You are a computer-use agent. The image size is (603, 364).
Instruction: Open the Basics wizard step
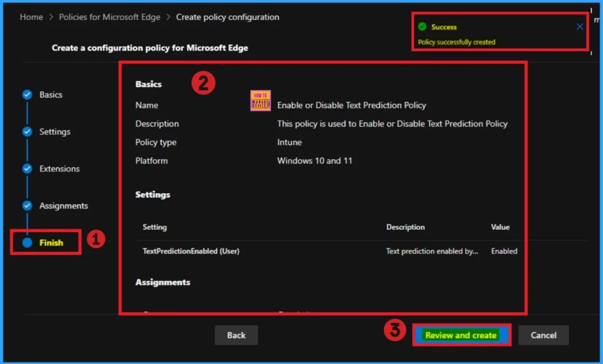pos(51,95)
